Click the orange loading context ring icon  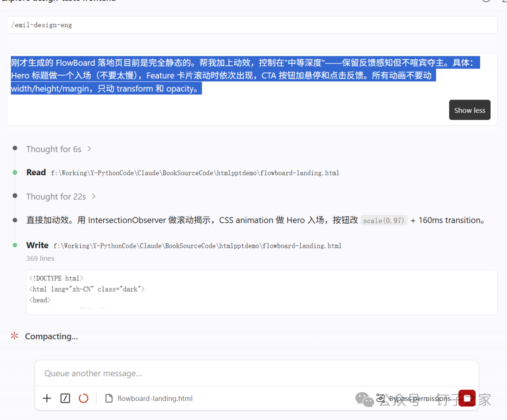(84, 398)
